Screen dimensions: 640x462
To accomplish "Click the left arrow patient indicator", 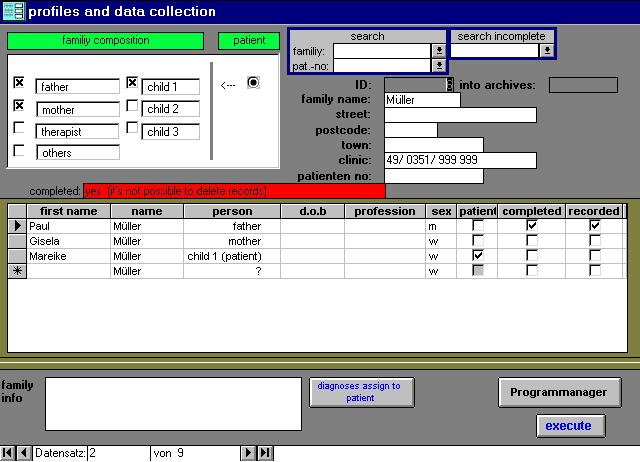I will [x=228, y=84].
